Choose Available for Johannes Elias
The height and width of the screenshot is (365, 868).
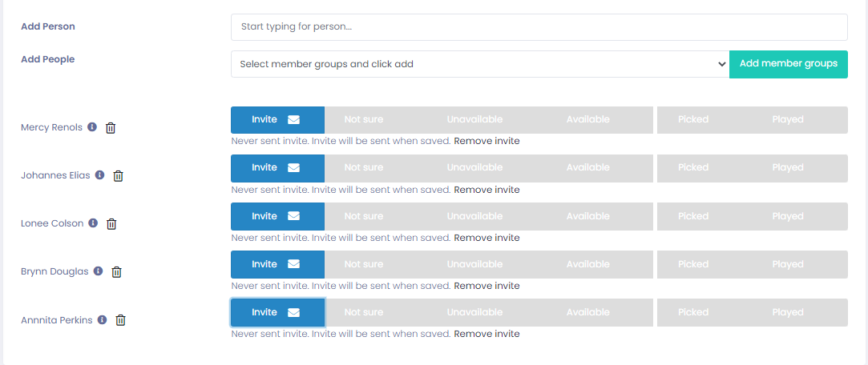[588, 167]
